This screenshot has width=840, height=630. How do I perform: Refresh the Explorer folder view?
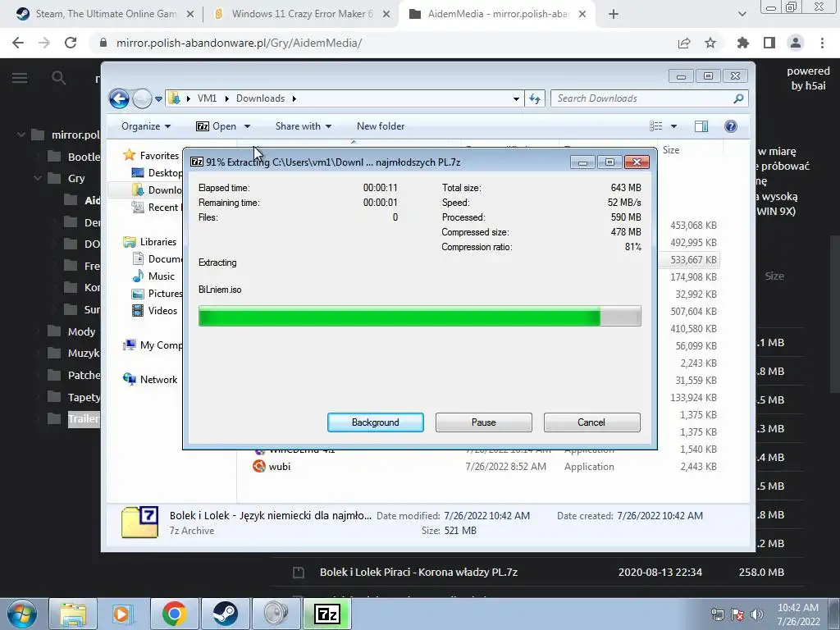click(535, 98)
